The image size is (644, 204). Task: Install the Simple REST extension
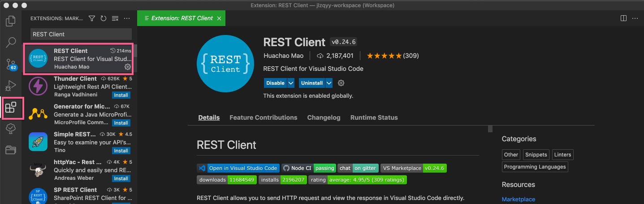click(121, 151)
